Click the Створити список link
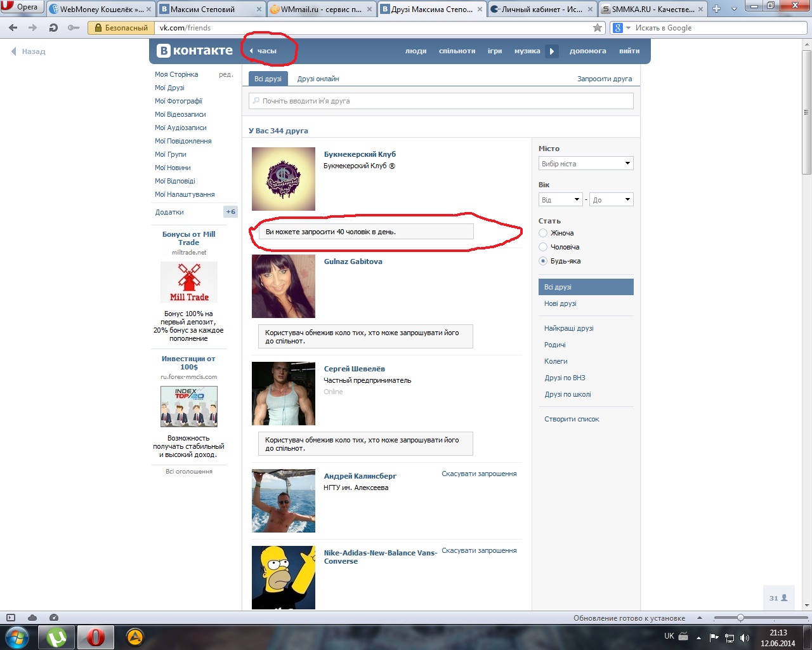This screenshot has height=650, width=812. point(572,419)
